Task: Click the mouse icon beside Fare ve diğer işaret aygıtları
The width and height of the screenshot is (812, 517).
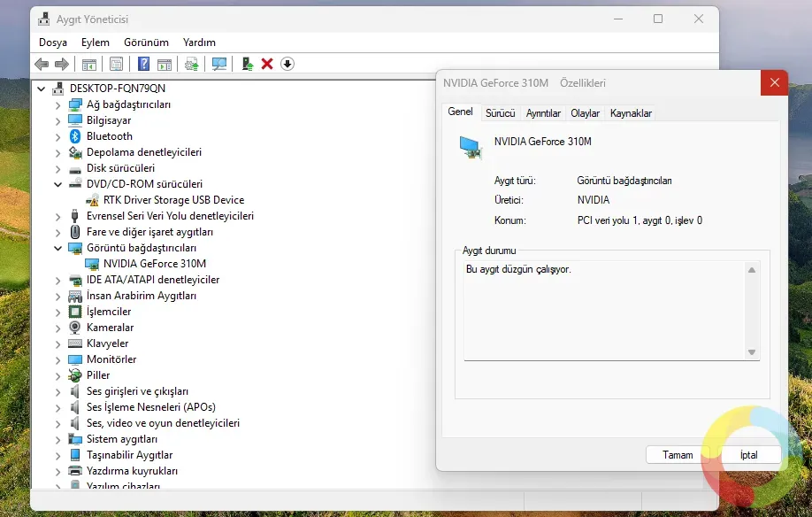Action: [x=75, y=232]
